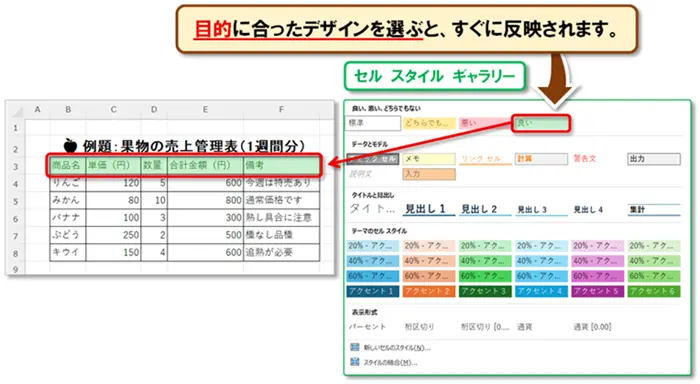Select the 合計金額（円） header cell
Screen dimensions: 700x384
click(205, 165)
